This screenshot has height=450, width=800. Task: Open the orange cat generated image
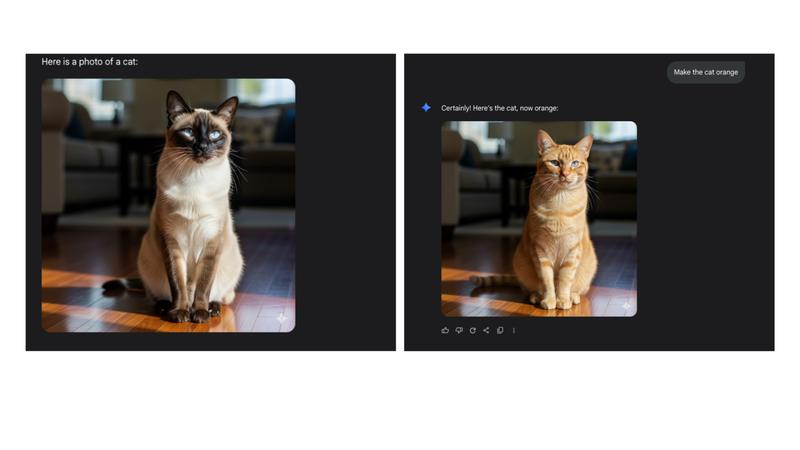click(539, 218)
